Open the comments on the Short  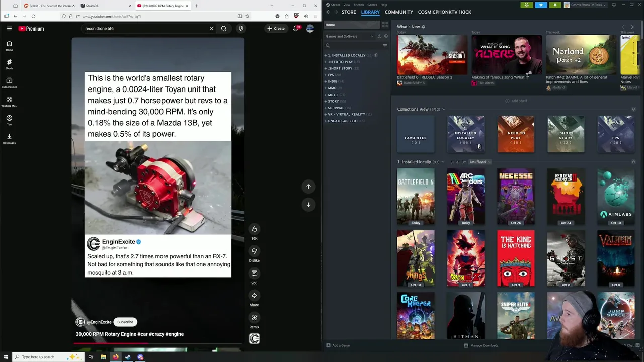pos(254,273)
